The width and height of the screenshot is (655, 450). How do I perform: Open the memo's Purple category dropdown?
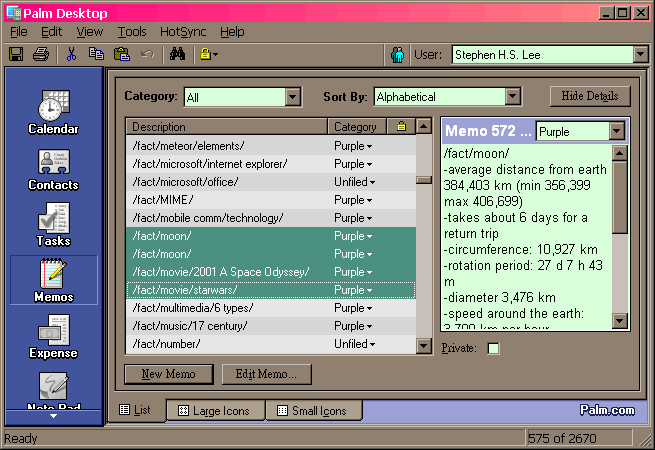617,131
